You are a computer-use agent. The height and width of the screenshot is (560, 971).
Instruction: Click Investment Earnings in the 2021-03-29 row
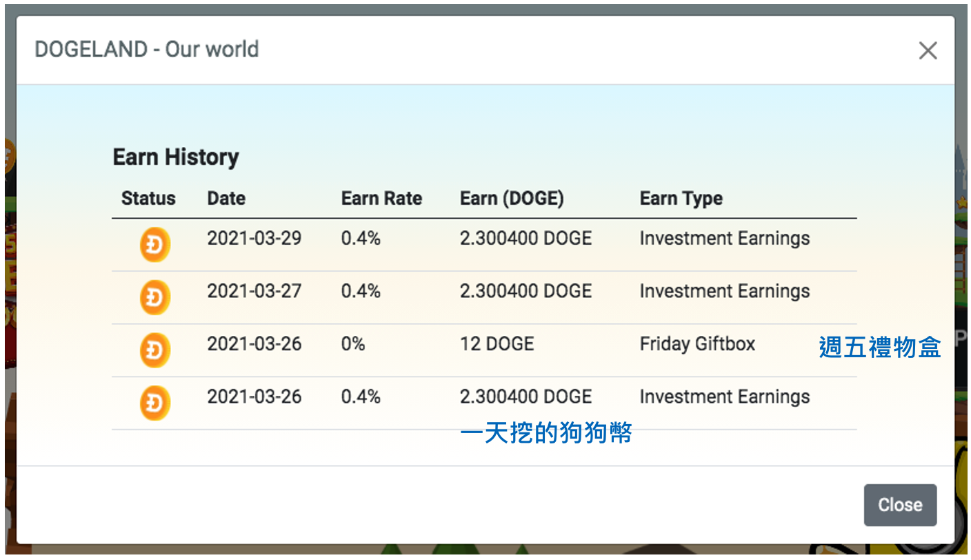[x=725, y=239]
